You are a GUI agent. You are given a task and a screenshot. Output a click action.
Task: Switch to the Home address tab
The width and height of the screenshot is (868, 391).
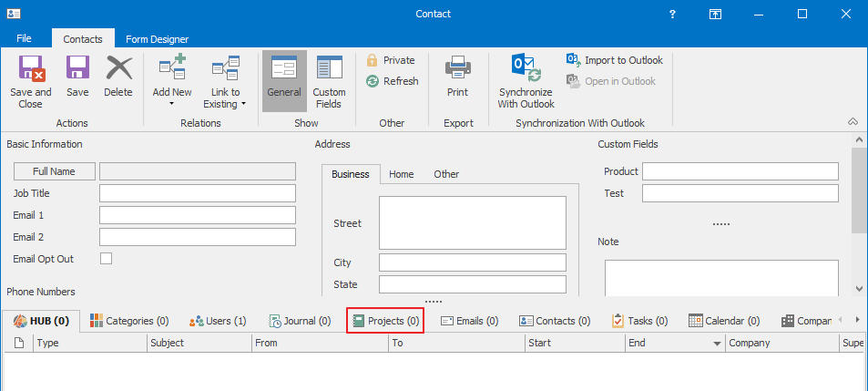402,174
